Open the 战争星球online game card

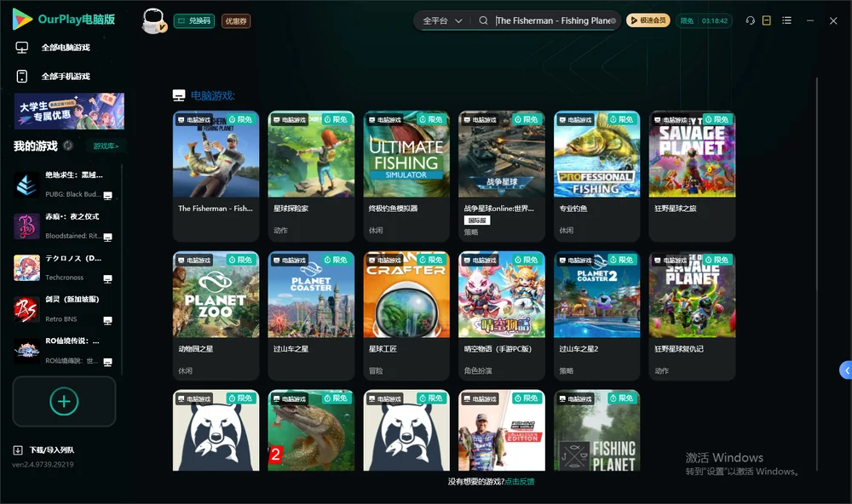(502, 176)
